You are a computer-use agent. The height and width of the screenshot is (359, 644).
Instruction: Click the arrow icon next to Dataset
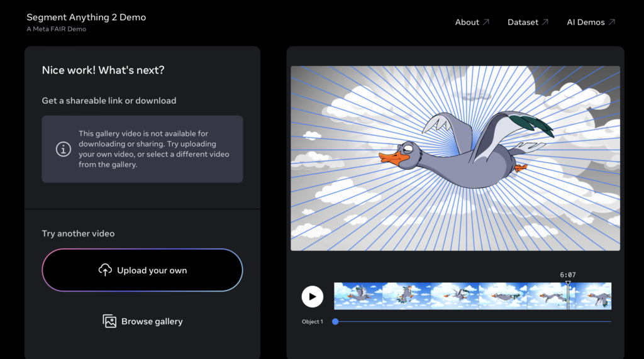pos(545,22)
